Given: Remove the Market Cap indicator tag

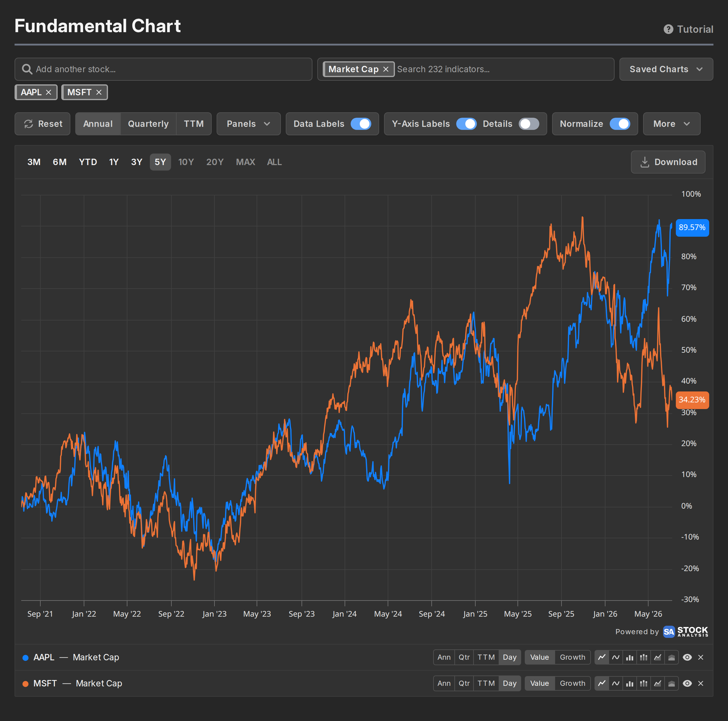Looking at the screenshot, I should coord(386,69).
